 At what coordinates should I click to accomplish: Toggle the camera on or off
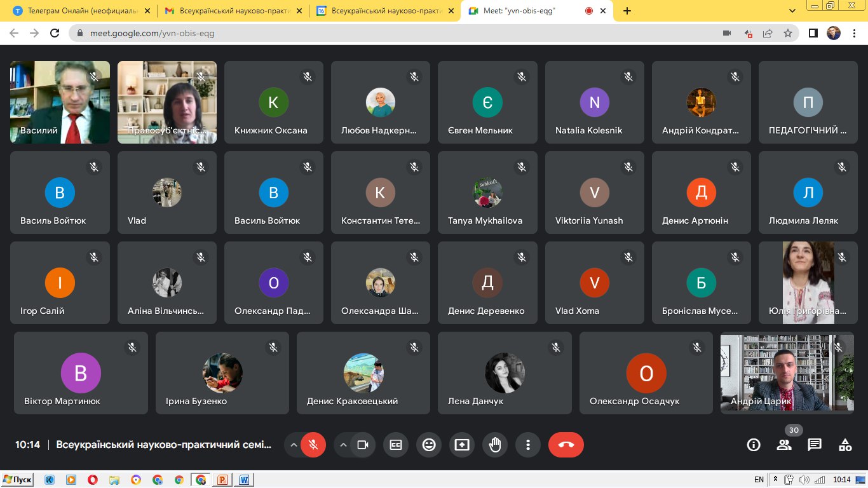point(363,445)
